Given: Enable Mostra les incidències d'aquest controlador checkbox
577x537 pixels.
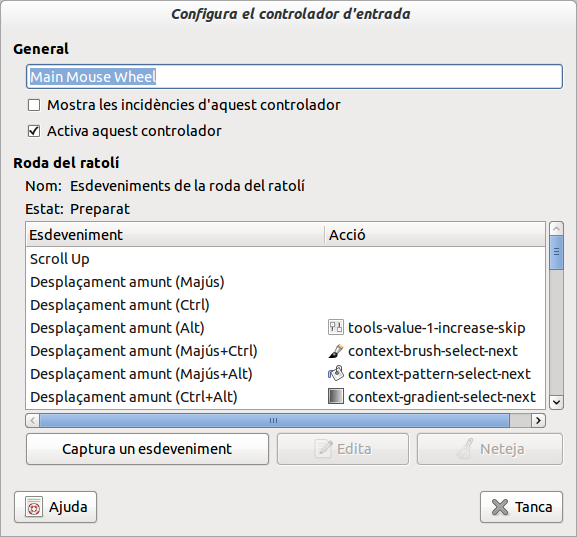Looking at the screenshot, I should click(34, 105).
